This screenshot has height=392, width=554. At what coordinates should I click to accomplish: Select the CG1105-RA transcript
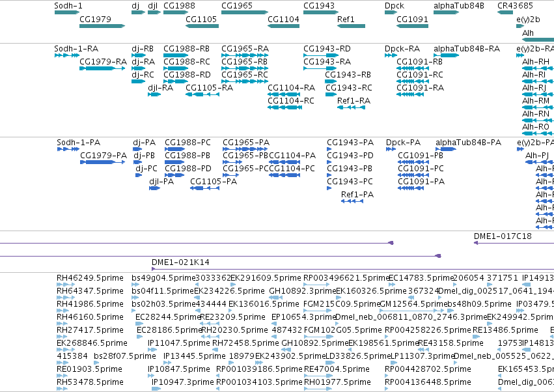[202, 94]
